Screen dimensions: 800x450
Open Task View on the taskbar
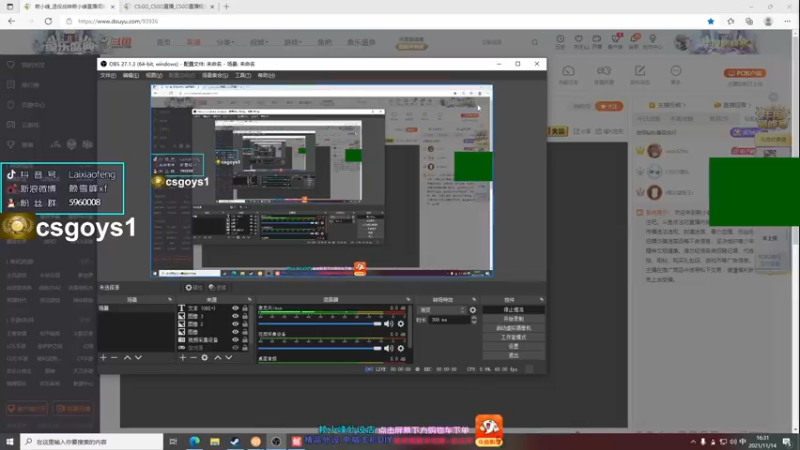point(173,441)
